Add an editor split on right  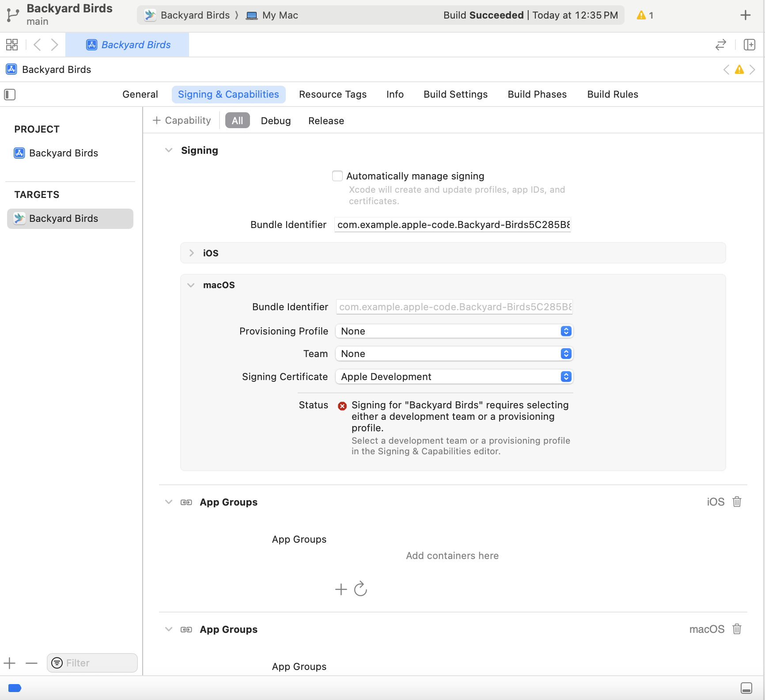click(x=750, y=45)
